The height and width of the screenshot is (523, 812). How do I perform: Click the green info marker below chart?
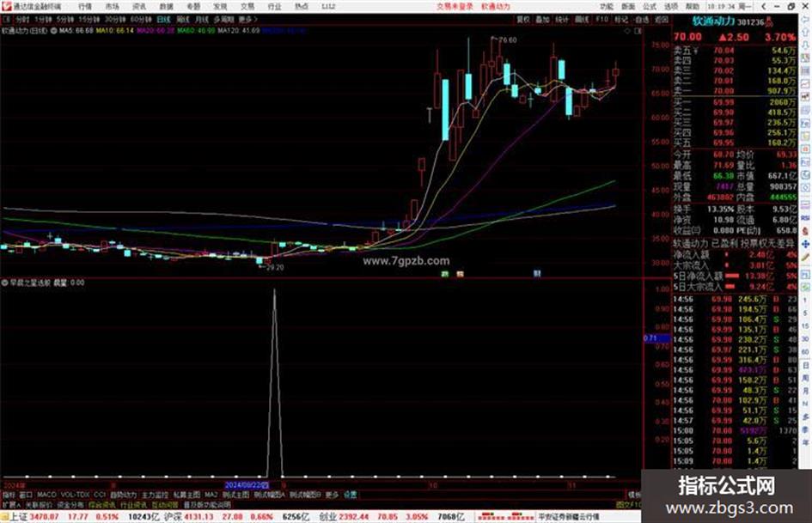[x=444, y=273]
